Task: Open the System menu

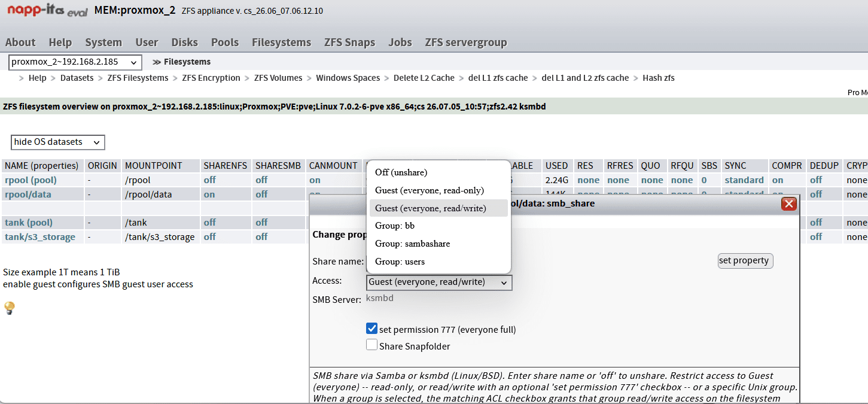Action: tap(103, 42)
